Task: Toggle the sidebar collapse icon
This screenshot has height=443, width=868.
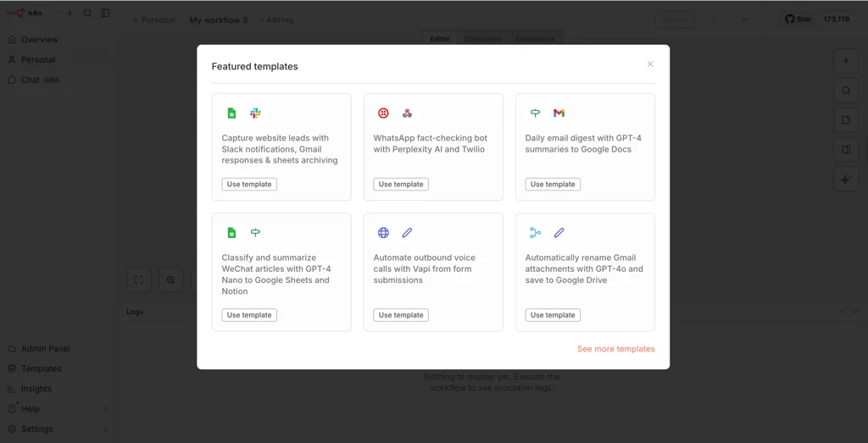Action: tap(105, 13)
